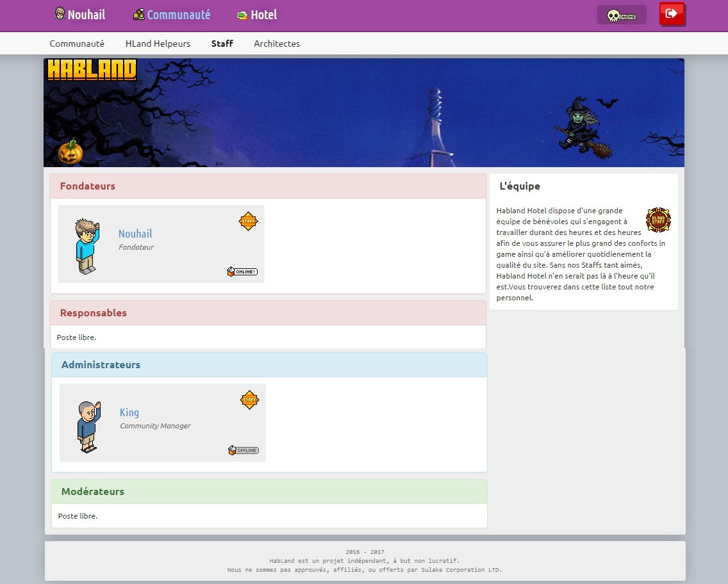This screenshot has height=584, width=728.
Task: Click the ONLINE! status badge on Nouhail's card
Action: pos(242,271)
